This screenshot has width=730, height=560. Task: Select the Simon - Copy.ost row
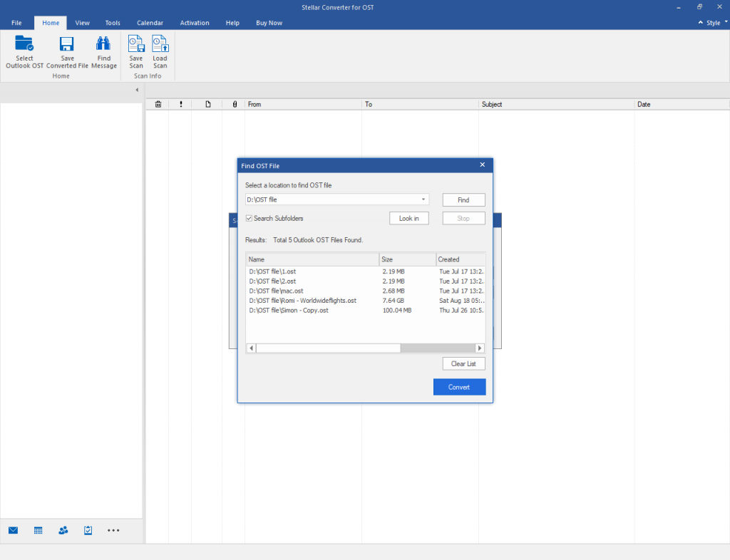pyautogui.click(x=366, y=310)
